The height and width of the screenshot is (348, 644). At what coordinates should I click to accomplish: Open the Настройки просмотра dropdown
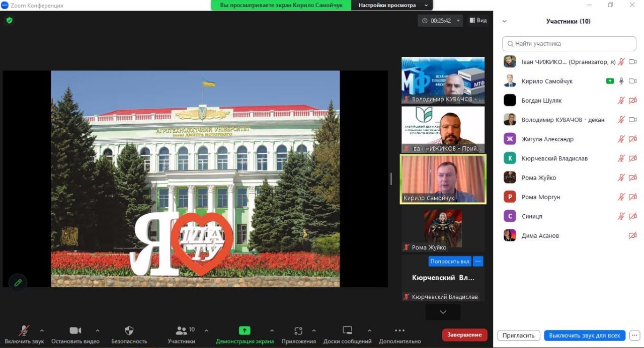393,5
